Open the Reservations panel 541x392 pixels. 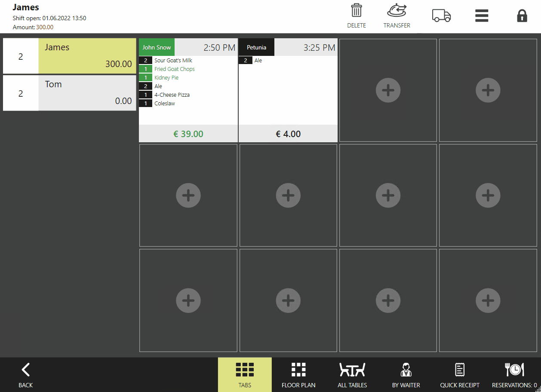click(514, 375)
